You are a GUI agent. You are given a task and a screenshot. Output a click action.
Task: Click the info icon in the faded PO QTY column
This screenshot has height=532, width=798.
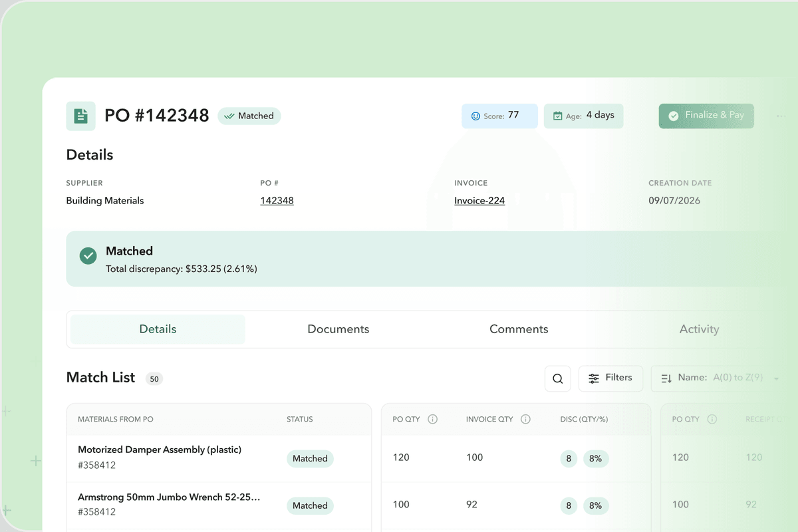point(712,419)
